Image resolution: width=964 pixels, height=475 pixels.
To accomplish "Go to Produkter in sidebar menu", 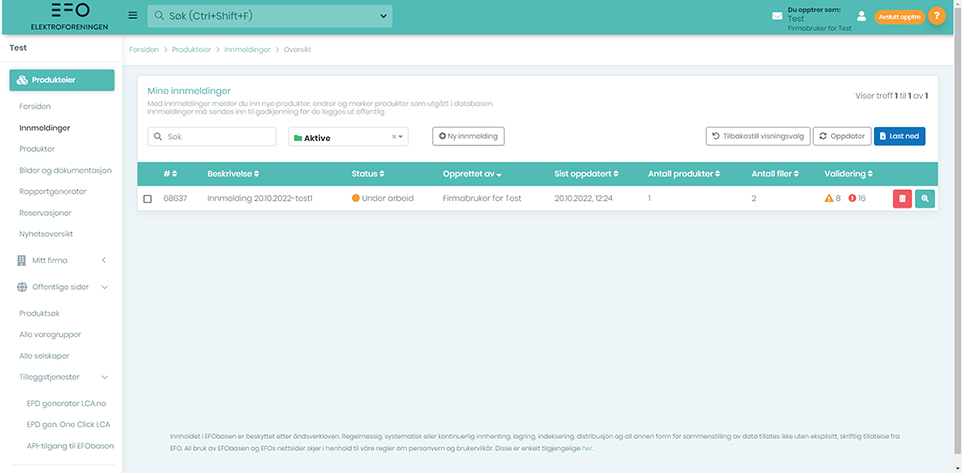I will 37,149.
